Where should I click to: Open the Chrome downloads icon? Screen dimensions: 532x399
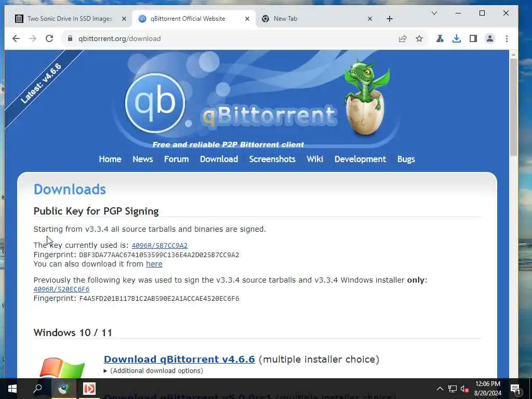click(x=457, y=38)
